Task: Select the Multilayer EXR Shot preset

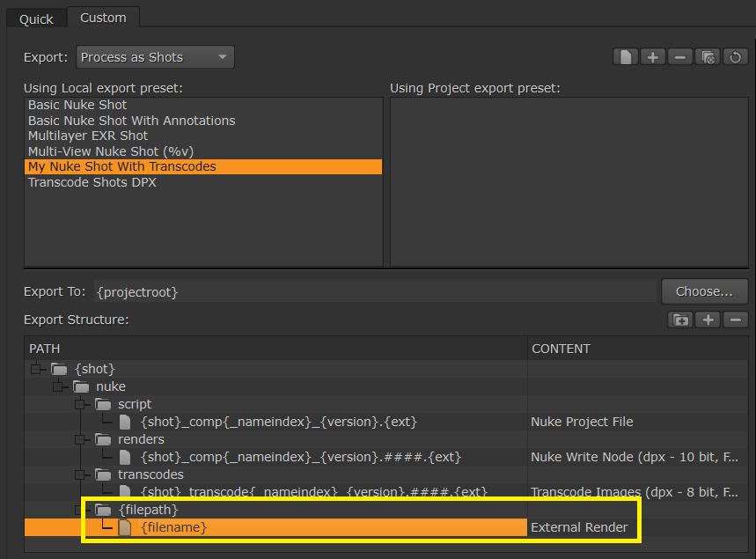Action: coord(88,134)
